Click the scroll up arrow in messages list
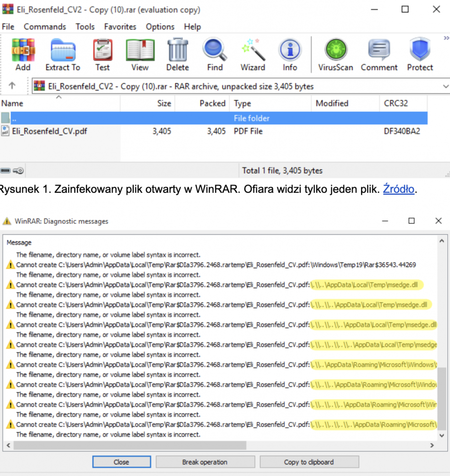This screenshot has width=450, height=476. pos(442,241)
